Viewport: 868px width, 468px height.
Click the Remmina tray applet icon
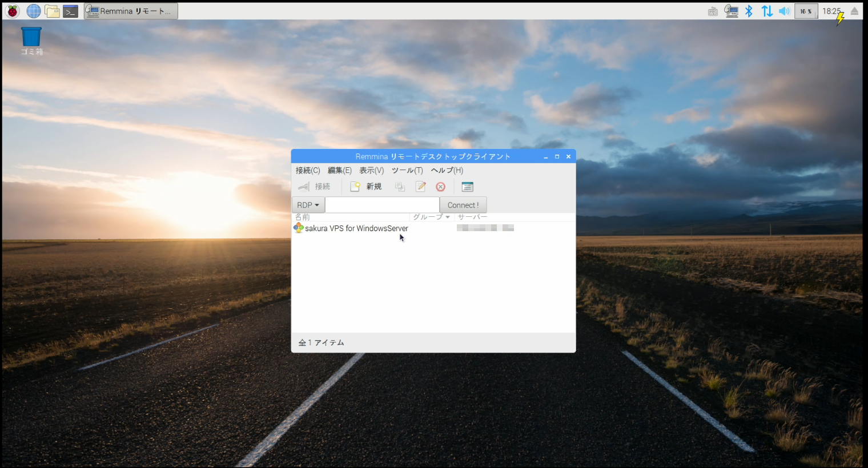coord(731,11)
